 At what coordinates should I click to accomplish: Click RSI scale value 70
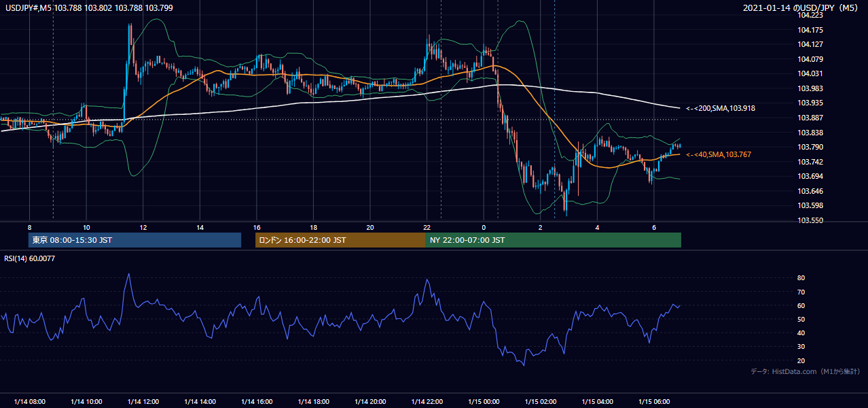click(801, 292)
